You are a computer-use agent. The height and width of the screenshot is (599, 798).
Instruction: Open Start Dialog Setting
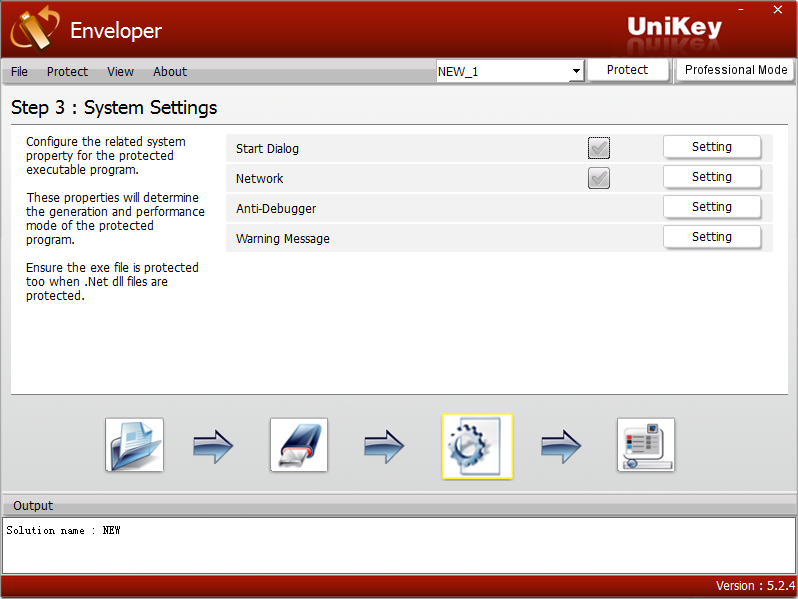[711, 147]
